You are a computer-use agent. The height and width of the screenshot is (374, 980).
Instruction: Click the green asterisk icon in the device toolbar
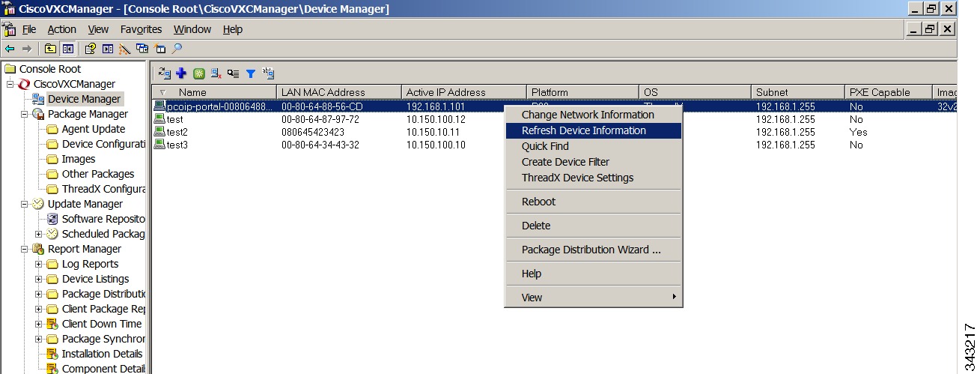pyautogui.click(x=198, y=73)
